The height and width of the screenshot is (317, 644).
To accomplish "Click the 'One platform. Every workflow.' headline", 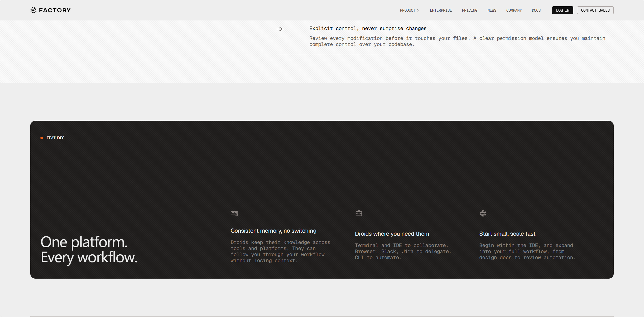I will pos(89,250).
